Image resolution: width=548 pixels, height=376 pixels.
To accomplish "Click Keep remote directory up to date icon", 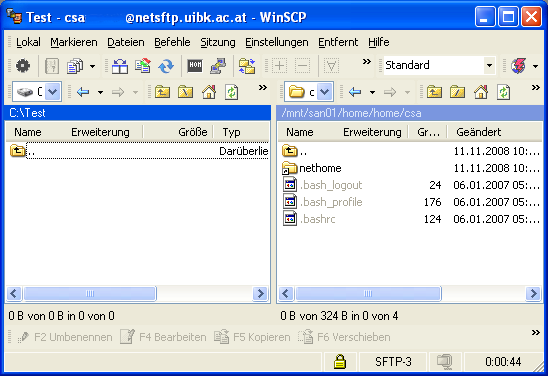I will click(x=143, y=66).
